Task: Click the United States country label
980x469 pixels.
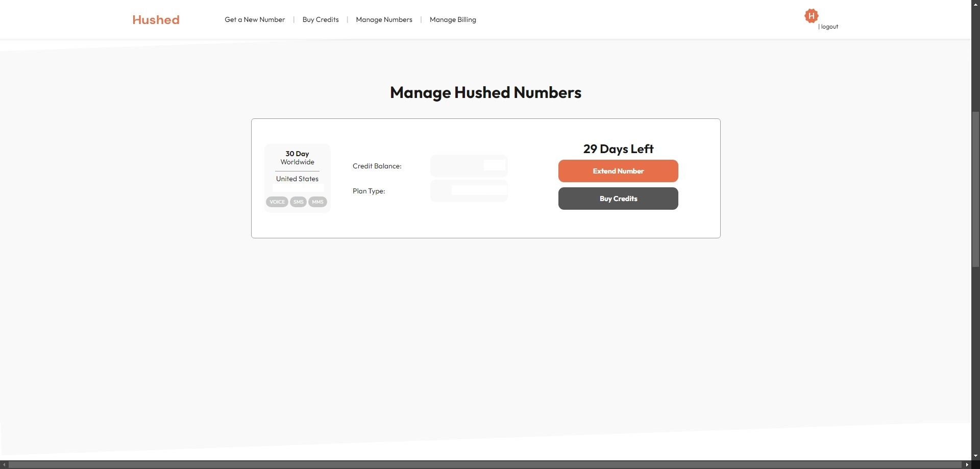Action: [x=297, y=179]
